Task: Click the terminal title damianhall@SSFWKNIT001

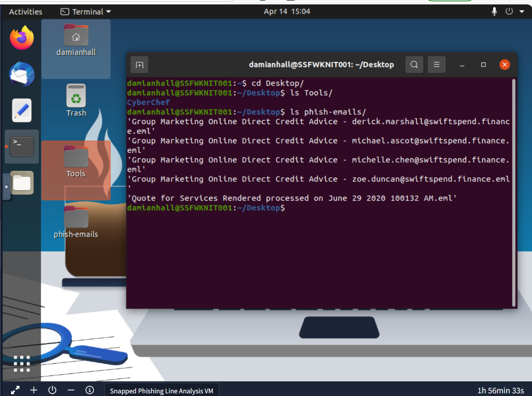Action: 321,65
